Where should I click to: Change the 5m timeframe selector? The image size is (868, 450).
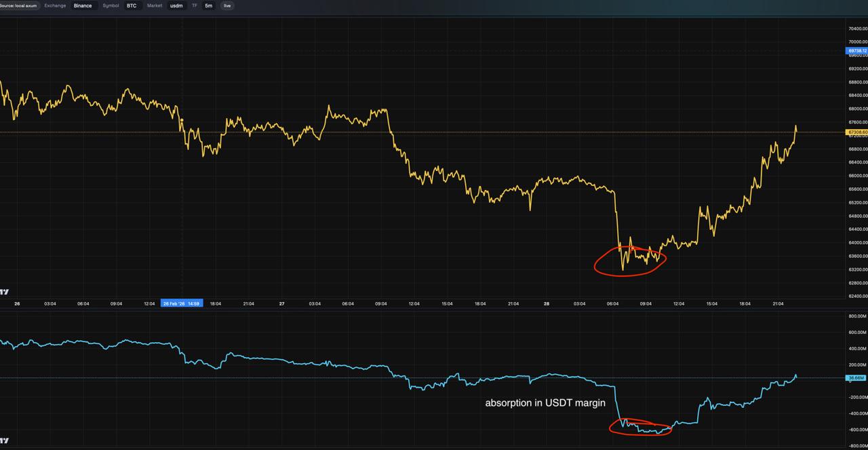coord(209,5)
